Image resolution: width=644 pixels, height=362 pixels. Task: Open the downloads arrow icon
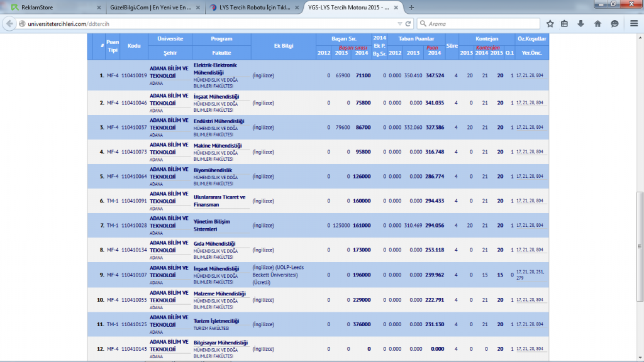point(580,24)
